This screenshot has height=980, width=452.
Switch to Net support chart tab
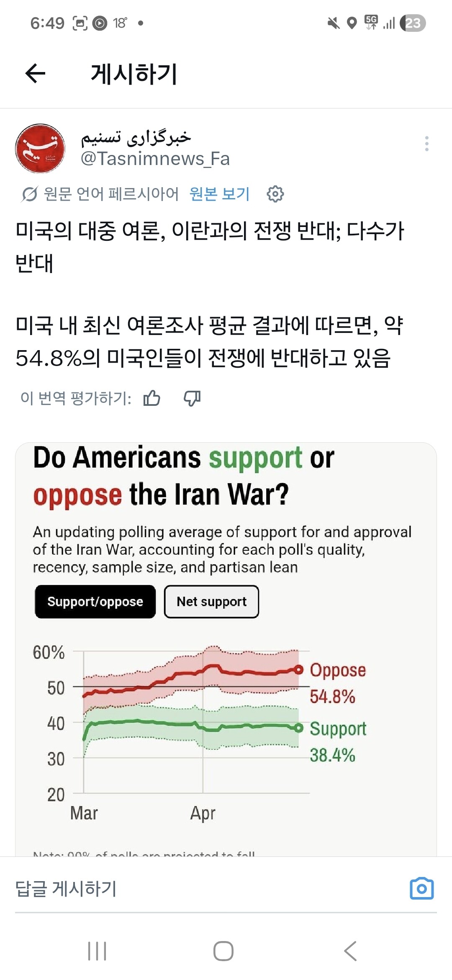click(211, 601)
